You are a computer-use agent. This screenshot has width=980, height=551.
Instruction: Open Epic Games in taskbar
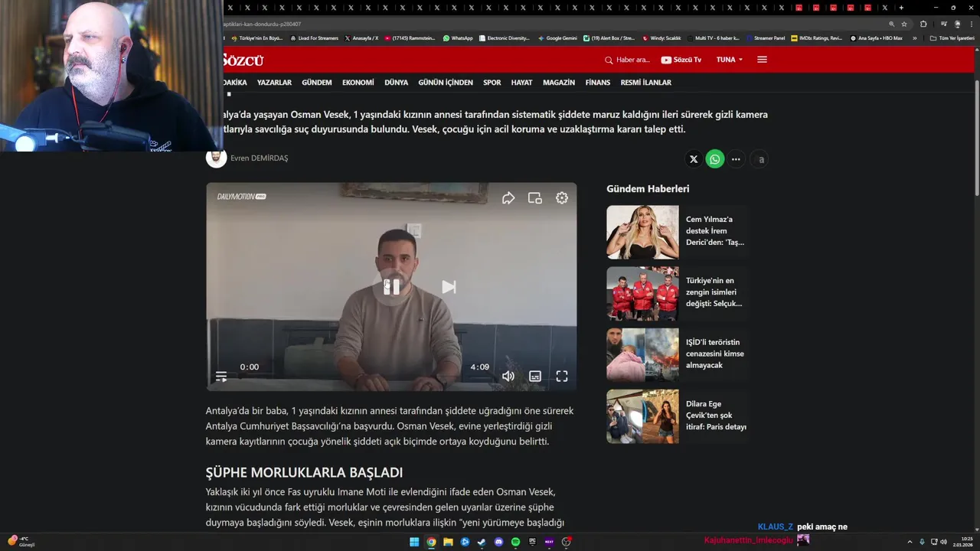[532, 542]
